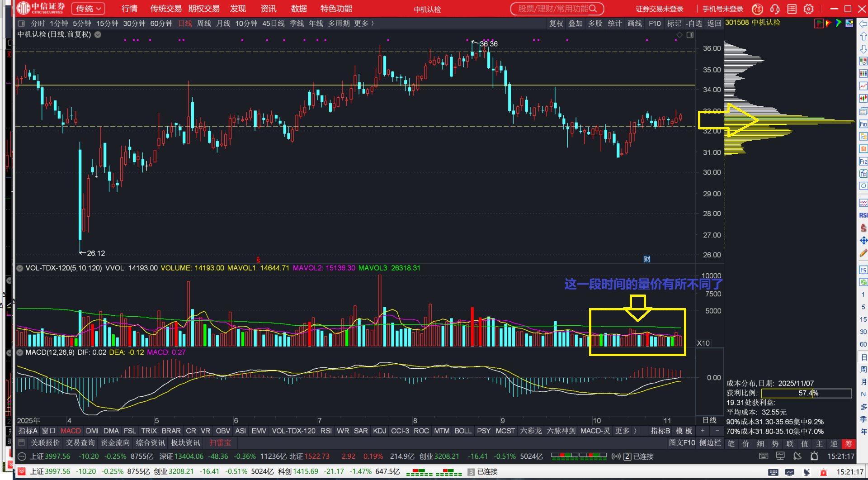
Task: Click 手机号未登录 login link
Action: coord(723,9)
